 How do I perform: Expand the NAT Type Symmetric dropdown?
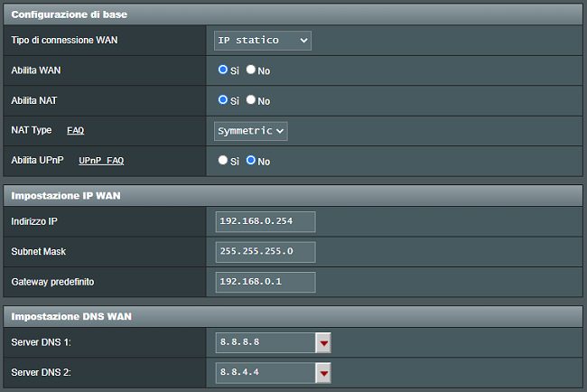point(251,131)
